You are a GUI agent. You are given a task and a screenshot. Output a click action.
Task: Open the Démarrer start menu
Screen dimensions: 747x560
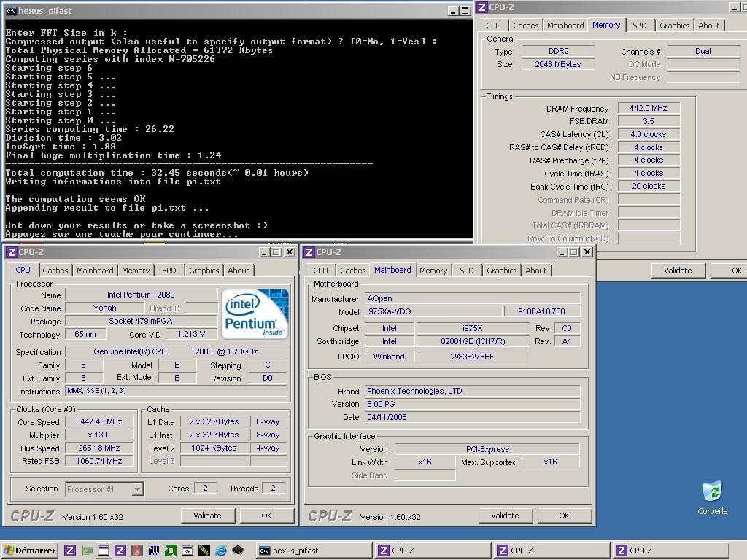pos(30,551)
